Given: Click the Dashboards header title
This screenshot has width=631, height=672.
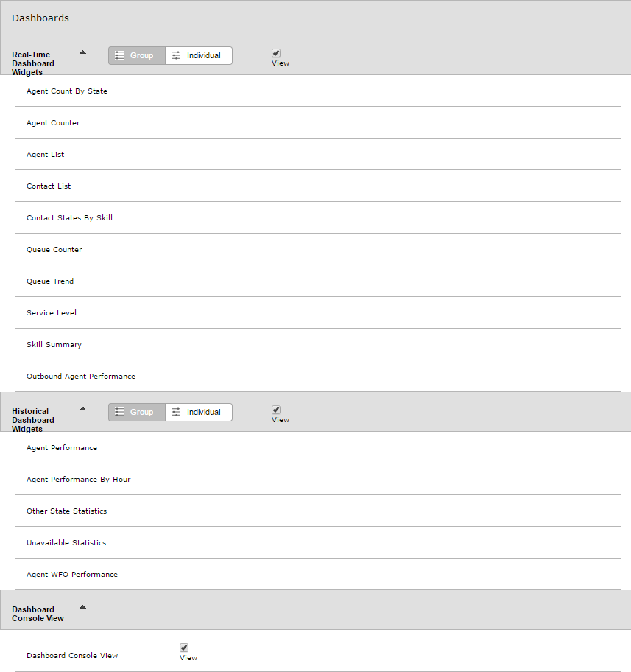Looking at the screenshot, I should point(40,18).
